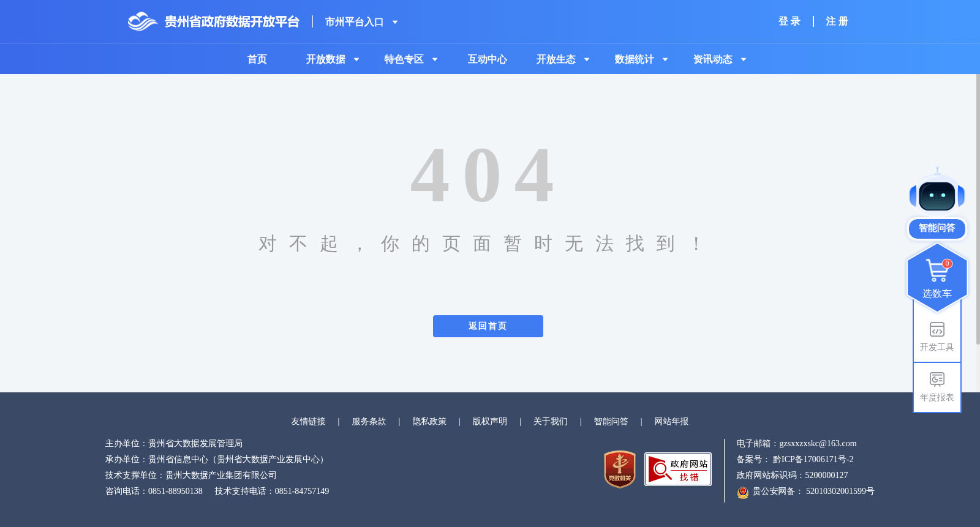The height and width of the screenshot is (527, 980).
Task: Open the 智能问答 robot assistant icon
Action: [x=937, y=193]
